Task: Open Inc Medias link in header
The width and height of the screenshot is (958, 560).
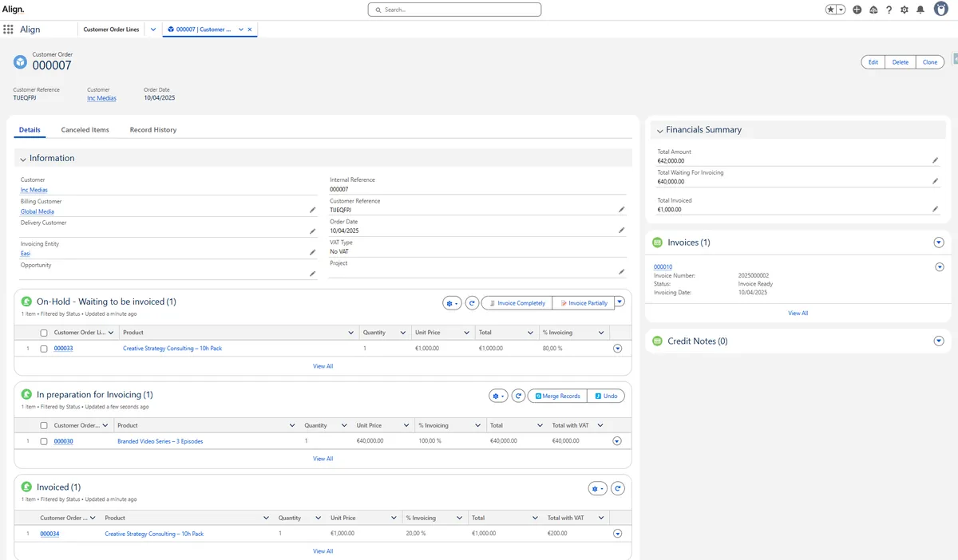Action: (101, 98)
